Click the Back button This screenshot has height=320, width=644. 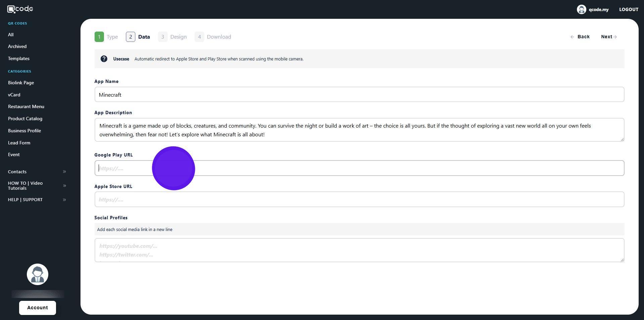[x=580, y=37]
